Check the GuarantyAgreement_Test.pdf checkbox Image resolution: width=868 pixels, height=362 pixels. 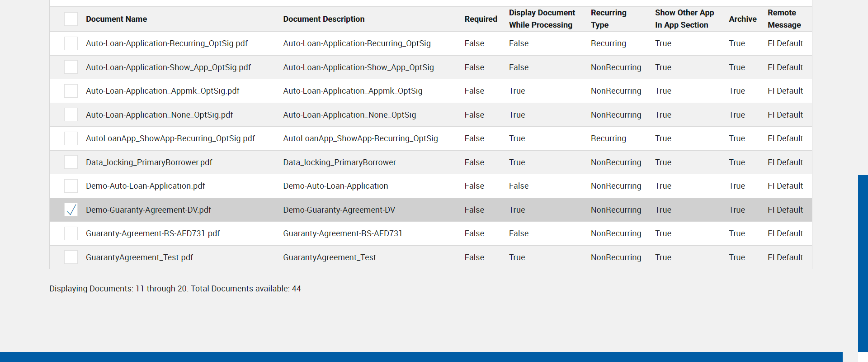pos(71,257)
